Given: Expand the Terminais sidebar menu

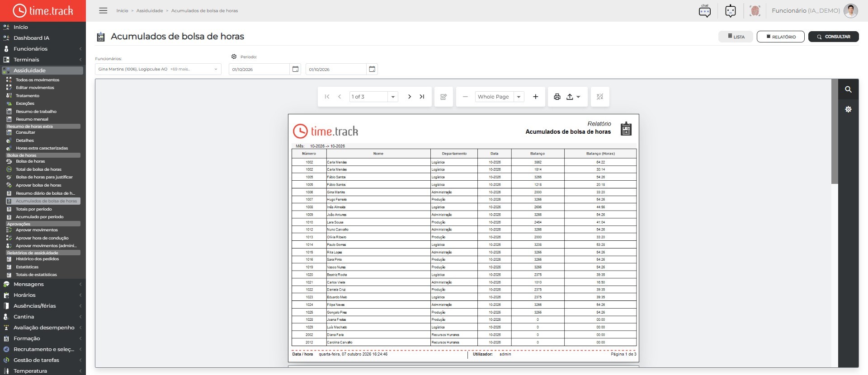Looking at the screenshot, I should click(x=43, y=60).
